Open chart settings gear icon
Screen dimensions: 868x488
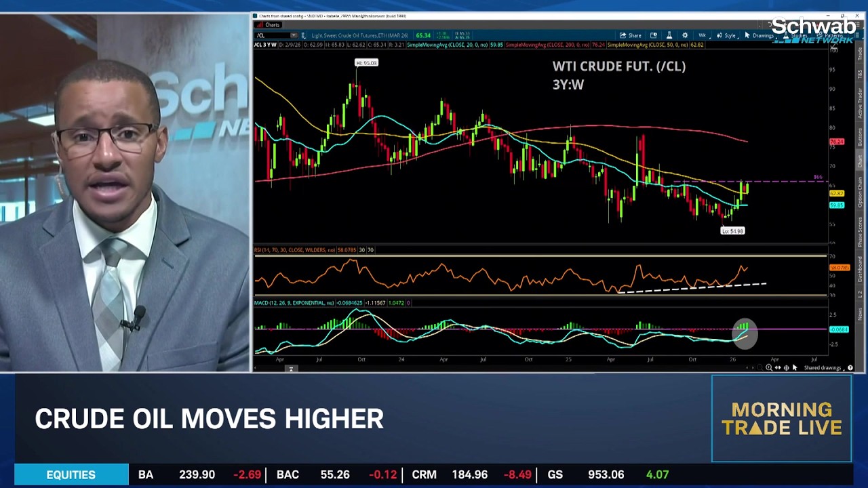click(685, 35)
